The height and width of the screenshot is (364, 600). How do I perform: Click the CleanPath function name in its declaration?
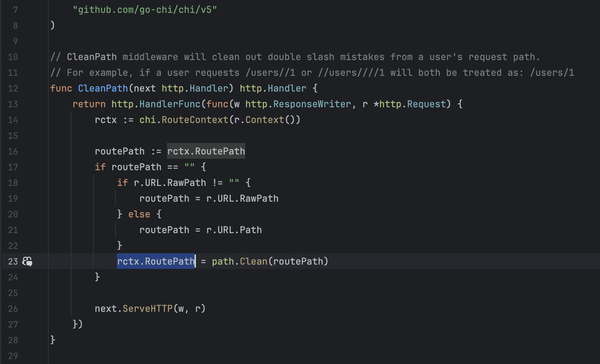click(103, 88)
